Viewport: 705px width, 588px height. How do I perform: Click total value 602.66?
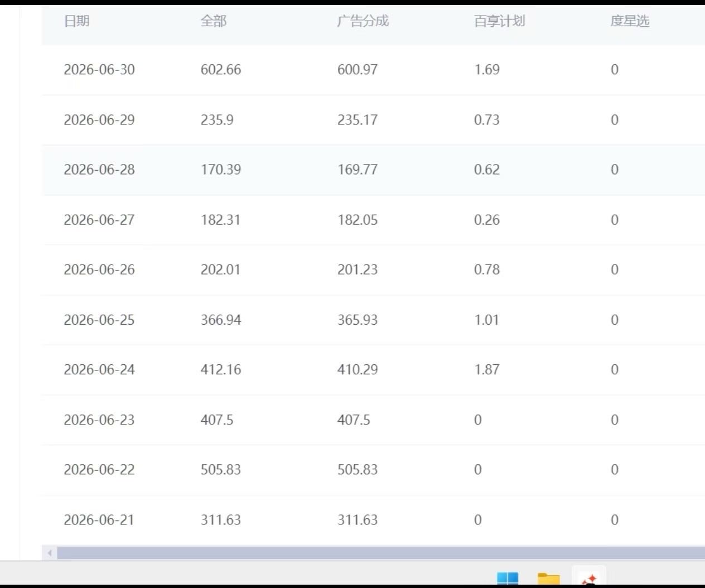point(221,70)
